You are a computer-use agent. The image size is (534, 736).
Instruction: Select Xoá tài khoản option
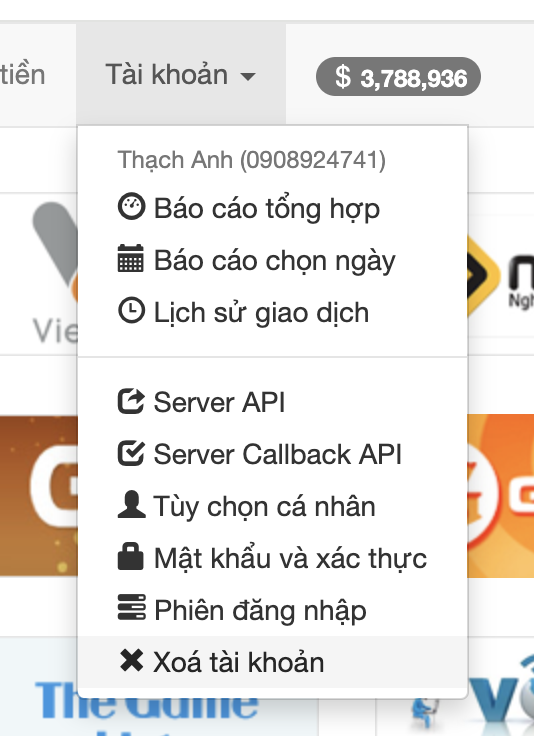coord(272,662)
